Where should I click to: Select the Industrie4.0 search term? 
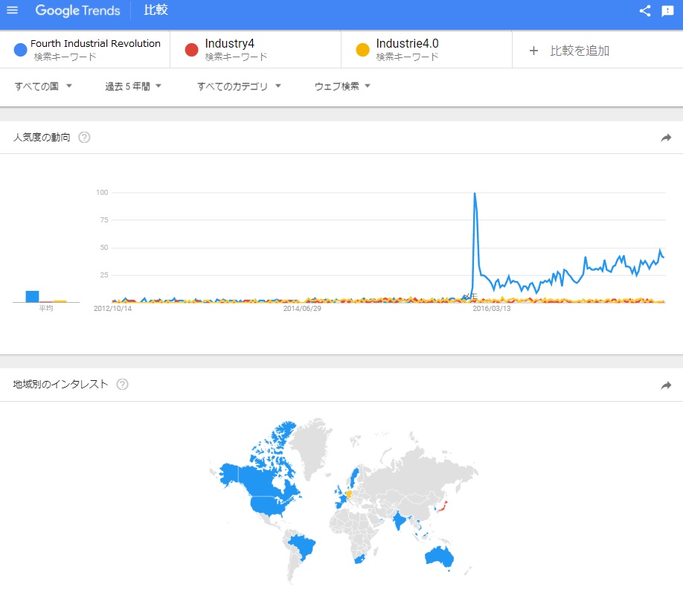point(407,44)
